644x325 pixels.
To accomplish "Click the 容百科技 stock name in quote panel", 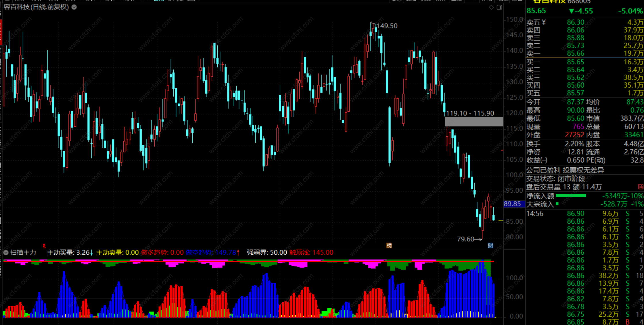I will tap(549, 1).
